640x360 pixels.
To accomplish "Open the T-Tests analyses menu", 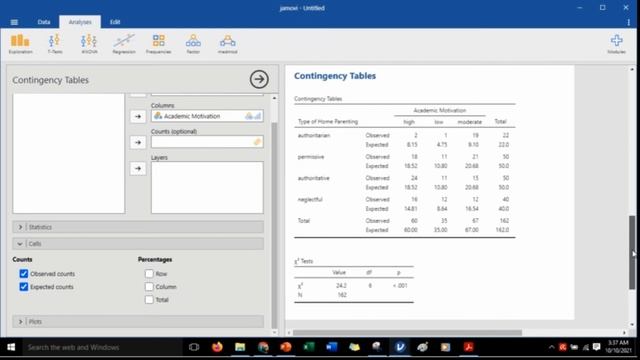I will pos(55,44).
